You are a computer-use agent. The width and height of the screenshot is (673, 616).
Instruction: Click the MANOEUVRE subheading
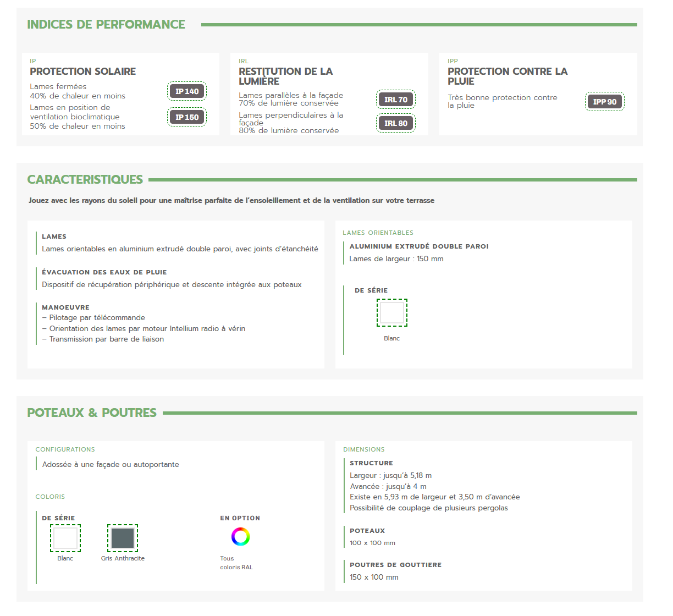coord(65,307)
